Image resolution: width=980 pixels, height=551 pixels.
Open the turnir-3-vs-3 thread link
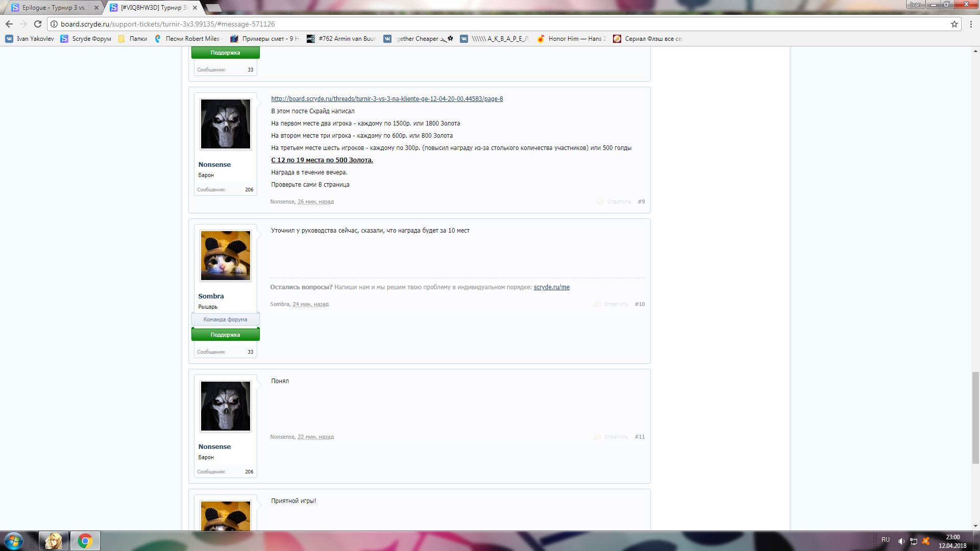click(386, 99)
